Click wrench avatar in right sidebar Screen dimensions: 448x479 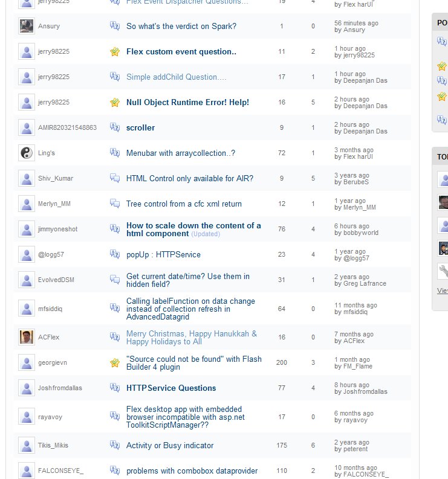click(x=444, y=271)
